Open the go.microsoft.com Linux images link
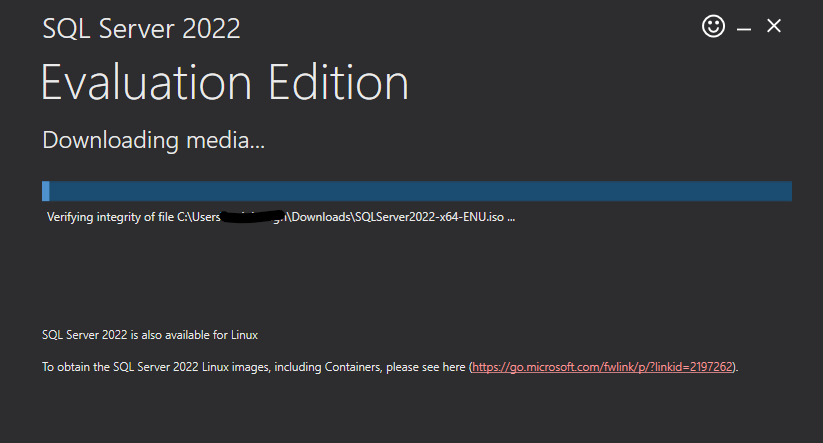Image resolution: width=823 pixels, height=443 pixels. 602,367
